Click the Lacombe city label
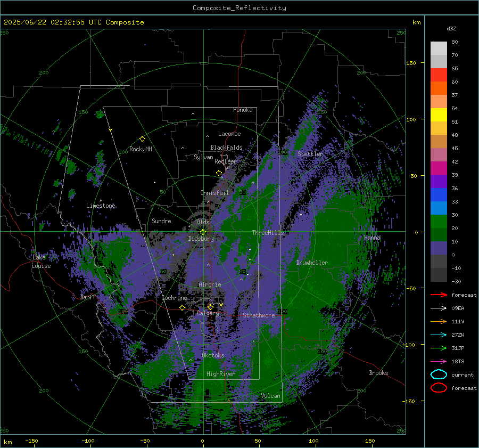 coord(229,134)
